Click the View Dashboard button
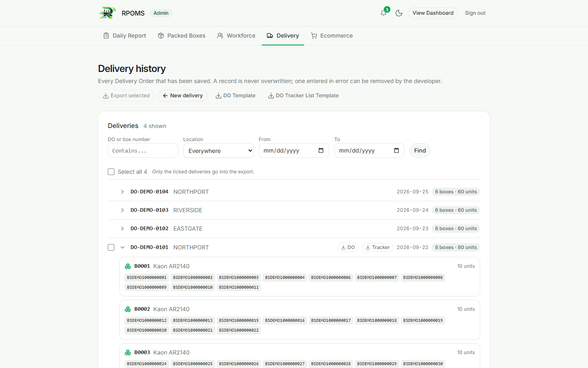Viewport: 588px width, 368px height. pyautogui.click(x=433, y=13)
